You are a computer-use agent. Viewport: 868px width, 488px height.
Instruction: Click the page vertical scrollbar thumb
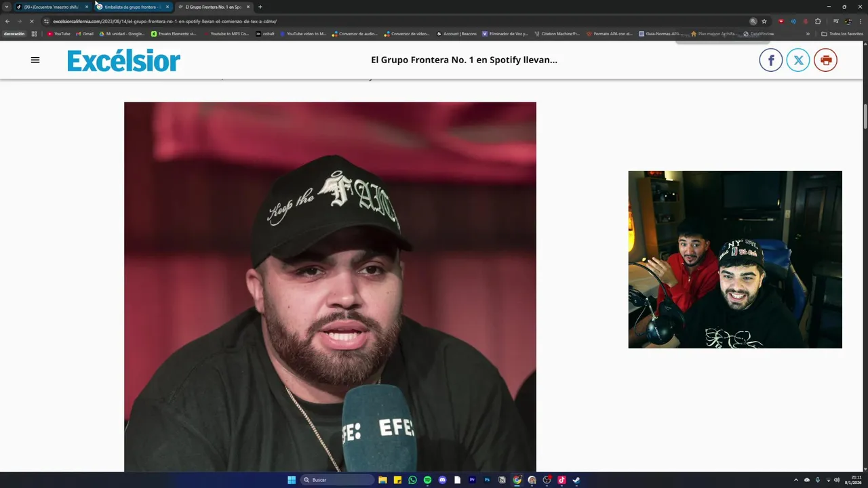[x=865, y=117]
